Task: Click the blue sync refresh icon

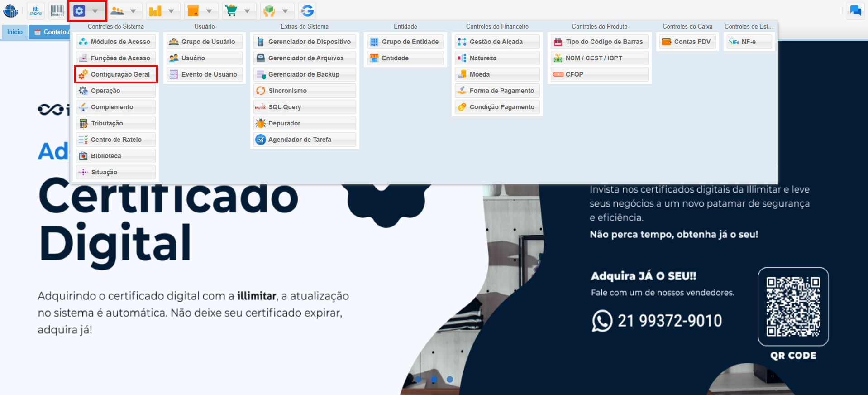Action: pos(307,11)
